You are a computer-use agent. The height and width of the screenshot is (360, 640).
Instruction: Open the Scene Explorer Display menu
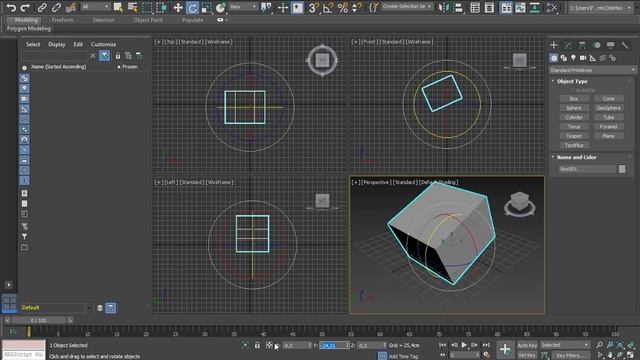pyautogui.click(x=57, y=44)
